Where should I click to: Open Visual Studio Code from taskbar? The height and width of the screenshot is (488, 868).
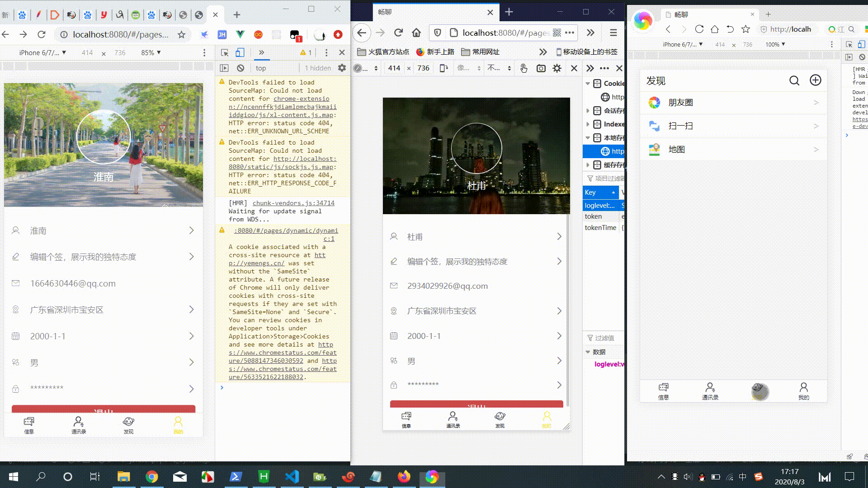292,477
